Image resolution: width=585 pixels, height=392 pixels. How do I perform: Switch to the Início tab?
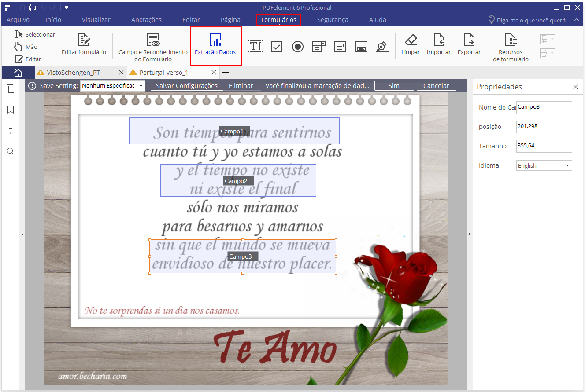click(x=53, y=20)
